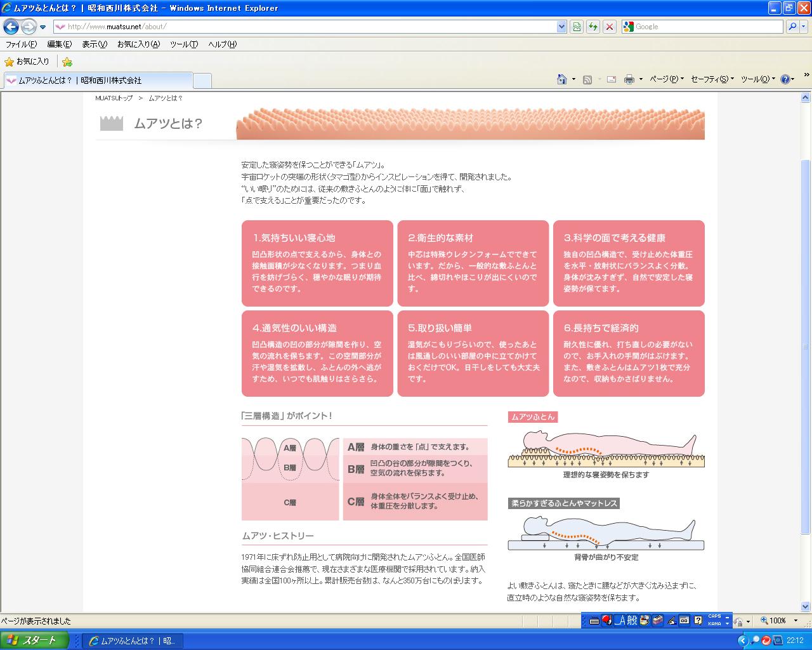Open the 編集(E) menu
The width and height of the screenshot is (812, 650).
60,44
